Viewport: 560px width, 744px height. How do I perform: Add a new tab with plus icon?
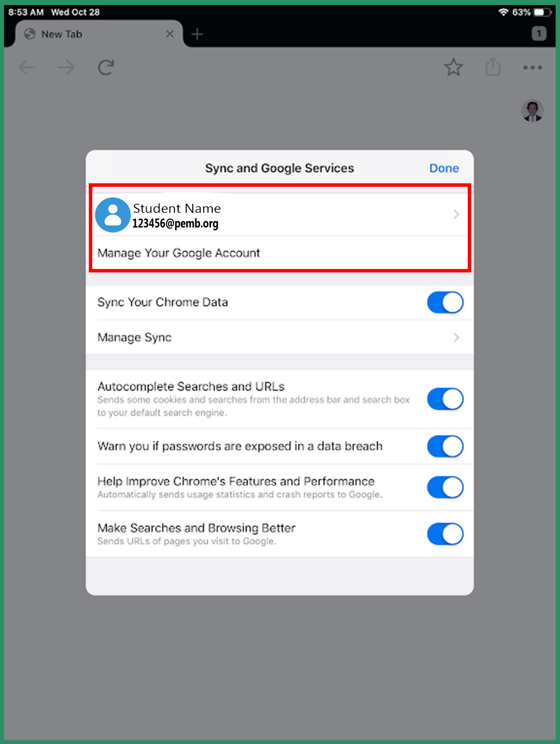[197, 35]
